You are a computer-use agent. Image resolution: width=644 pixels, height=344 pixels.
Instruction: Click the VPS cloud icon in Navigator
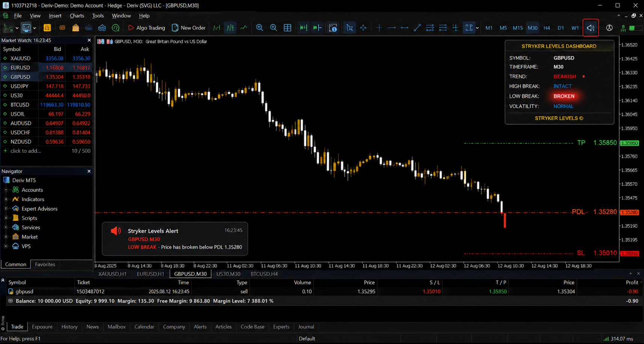pyautogui.click(x=16, y=246)
